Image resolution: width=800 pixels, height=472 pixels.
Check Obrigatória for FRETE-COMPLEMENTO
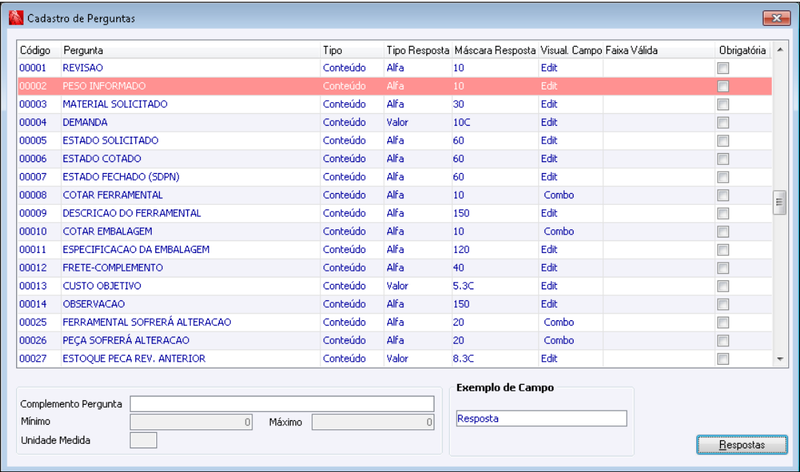tap(722, 268)
